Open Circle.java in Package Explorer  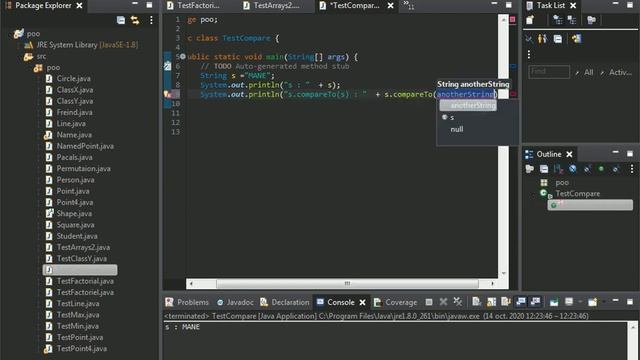(69, 78)
